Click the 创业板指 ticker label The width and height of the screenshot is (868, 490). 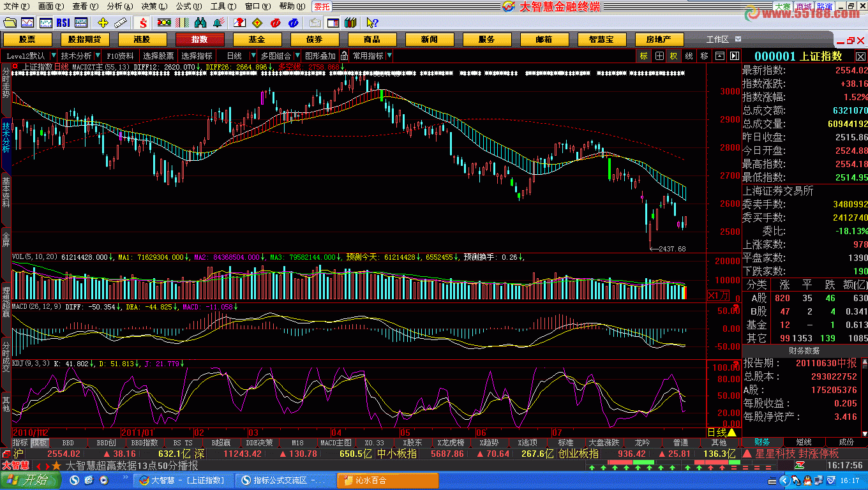578,454
